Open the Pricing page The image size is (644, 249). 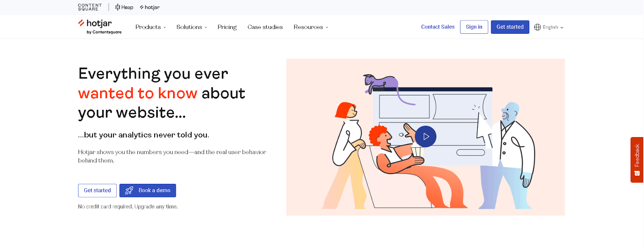pos(227,27)
